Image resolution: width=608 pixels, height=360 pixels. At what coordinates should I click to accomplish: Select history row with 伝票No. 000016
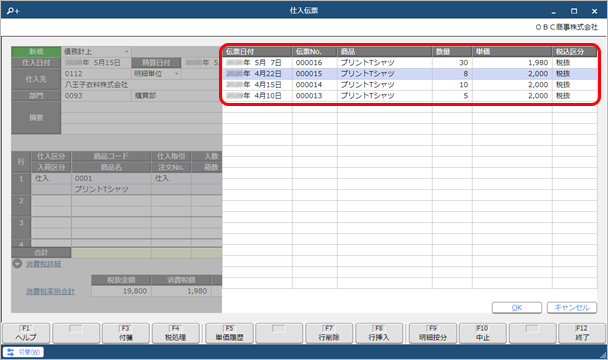coord(410,63)
